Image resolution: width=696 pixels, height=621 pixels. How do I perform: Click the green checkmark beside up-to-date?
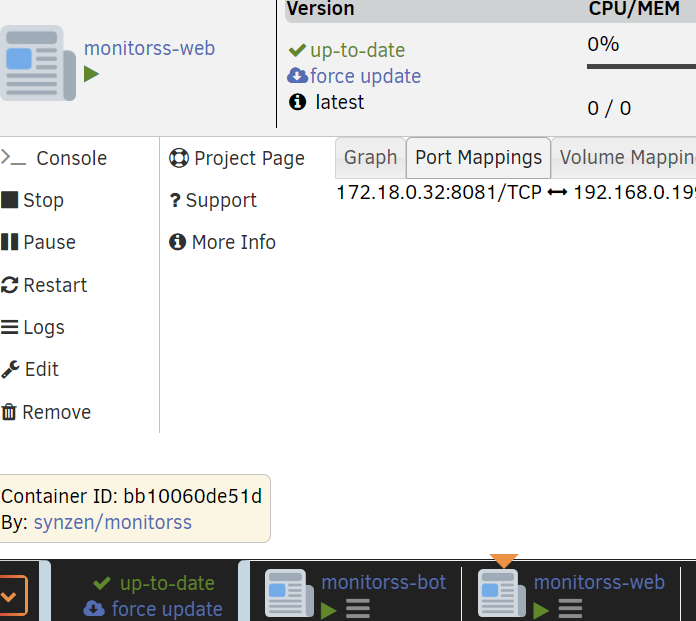tap(297, 50)
